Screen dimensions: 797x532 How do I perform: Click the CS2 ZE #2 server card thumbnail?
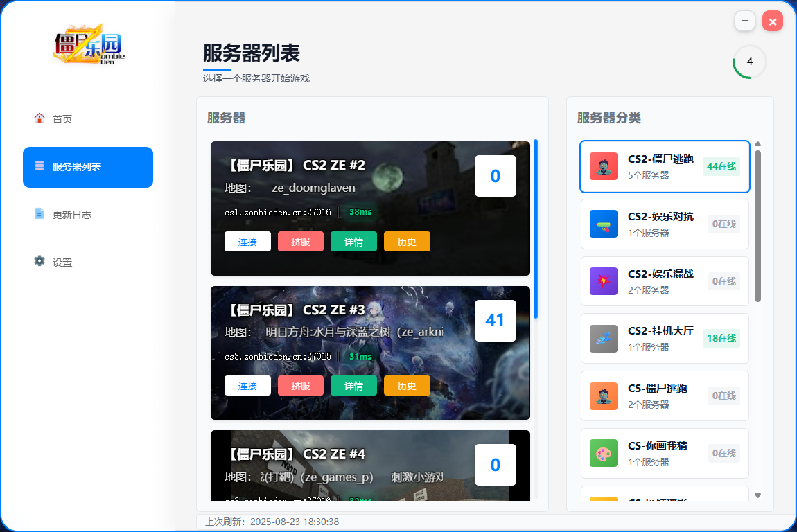[x=370, y=209]
